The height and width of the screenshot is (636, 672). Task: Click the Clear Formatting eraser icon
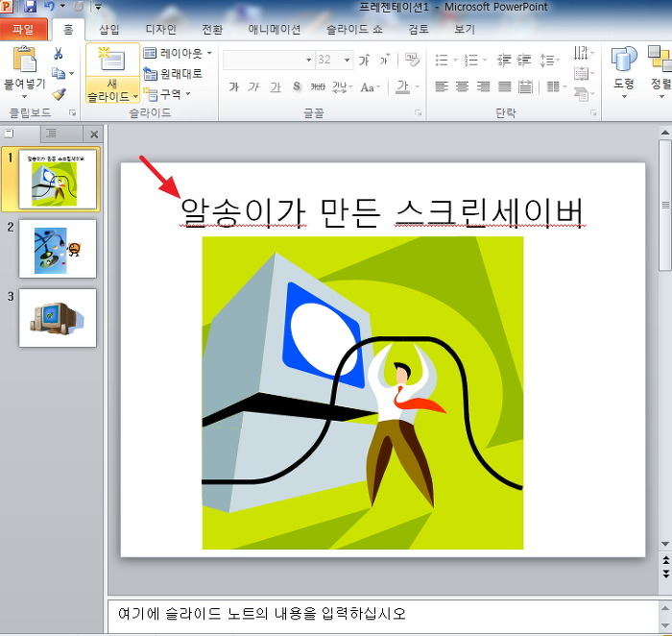412,60
